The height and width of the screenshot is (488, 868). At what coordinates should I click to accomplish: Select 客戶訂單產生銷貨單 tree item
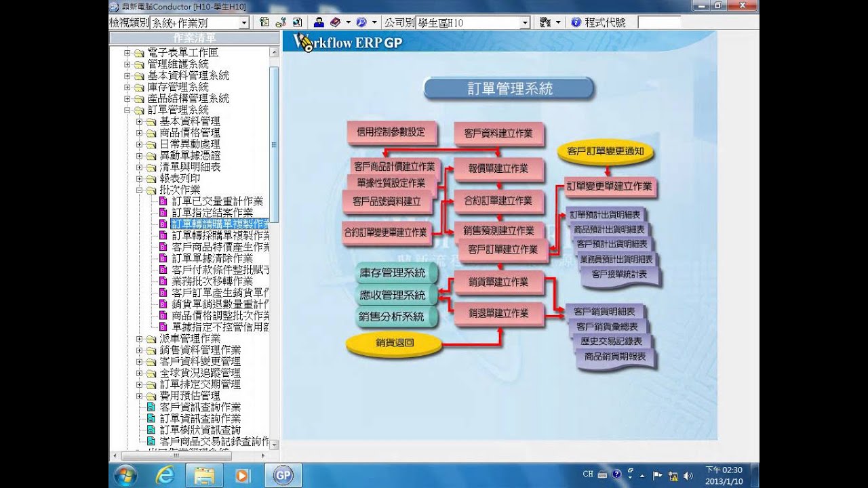point(220,293)
